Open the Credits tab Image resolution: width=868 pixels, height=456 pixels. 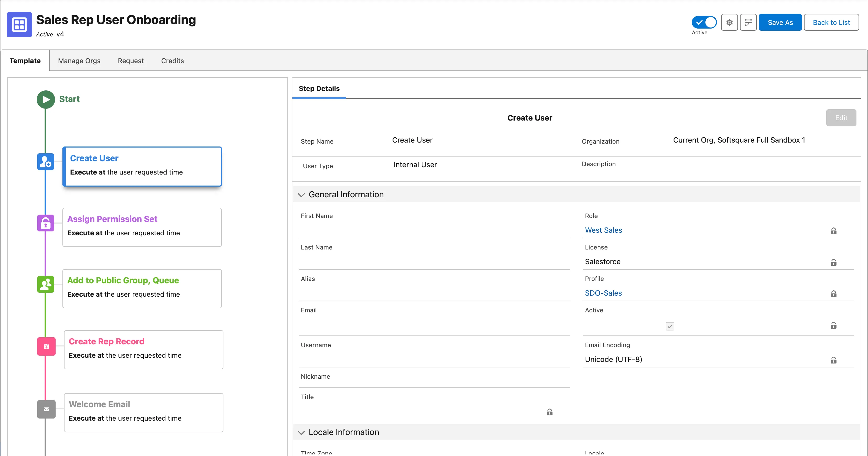point(172,61)
